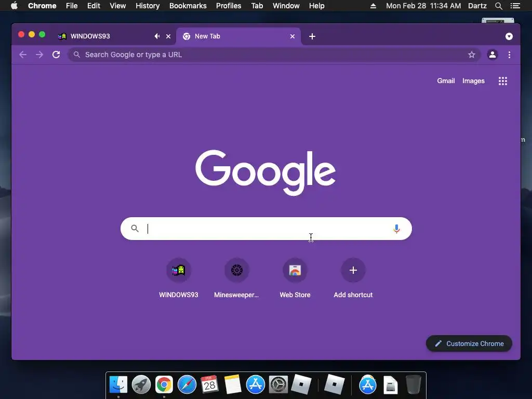Select the New Tab tab
532x399 pixels.
pyautogui.click(x=238, y=36)
